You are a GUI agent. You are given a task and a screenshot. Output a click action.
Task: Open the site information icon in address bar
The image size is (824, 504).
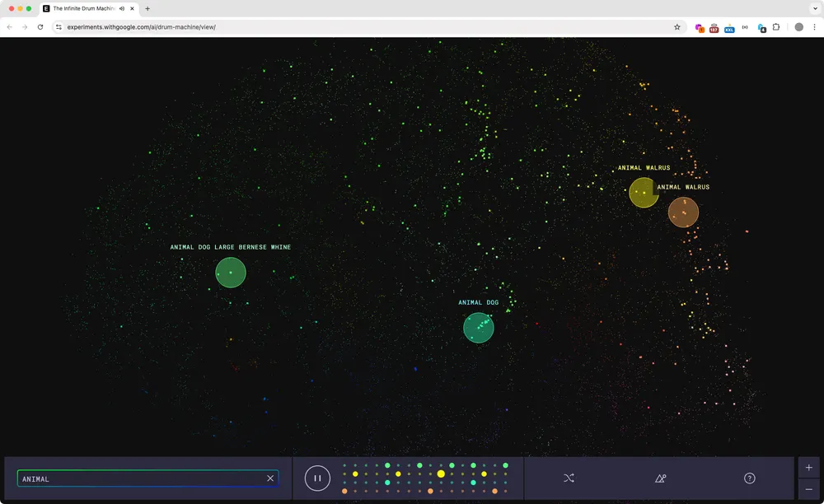coord(59,27)
